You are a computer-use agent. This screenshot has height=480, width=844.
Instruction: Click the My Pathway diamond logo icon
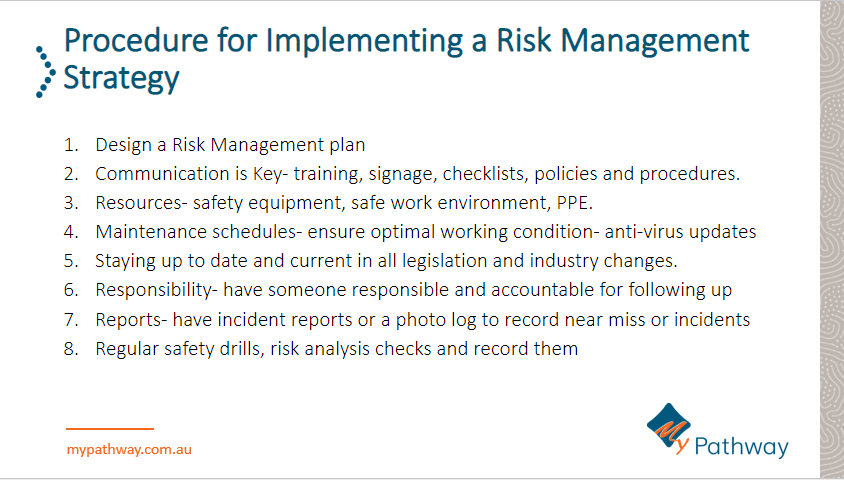[668, 427]
